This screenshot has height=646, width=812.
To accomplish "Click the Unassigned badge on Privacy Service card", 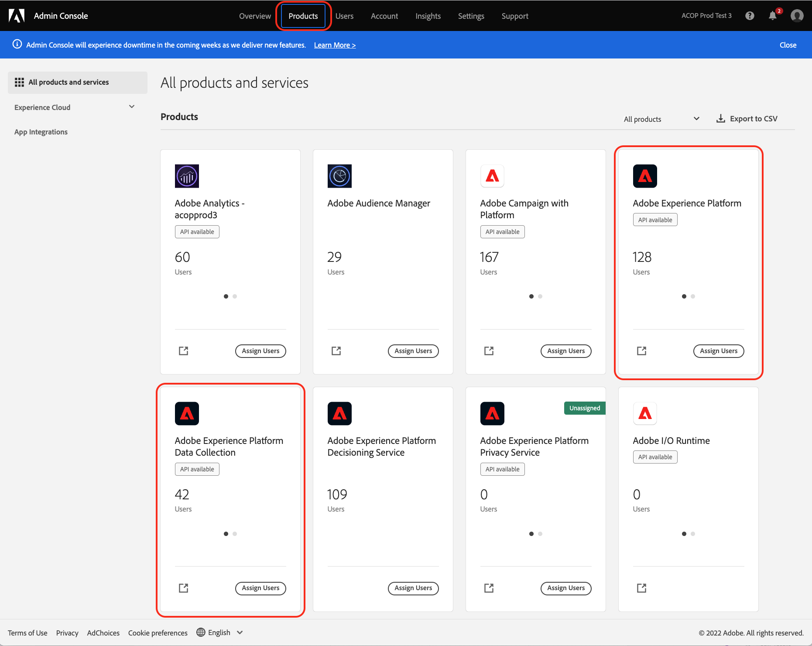I will 585,408.
